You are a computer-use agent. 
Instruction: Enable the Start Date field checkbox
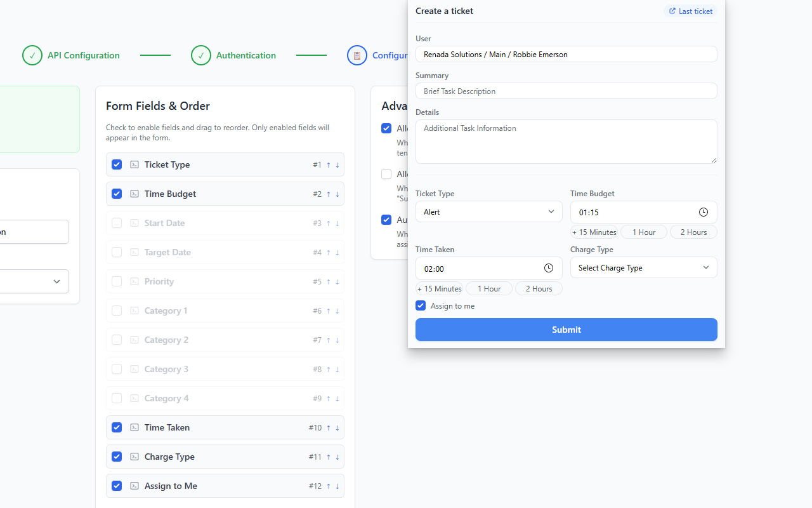point(117,223)
